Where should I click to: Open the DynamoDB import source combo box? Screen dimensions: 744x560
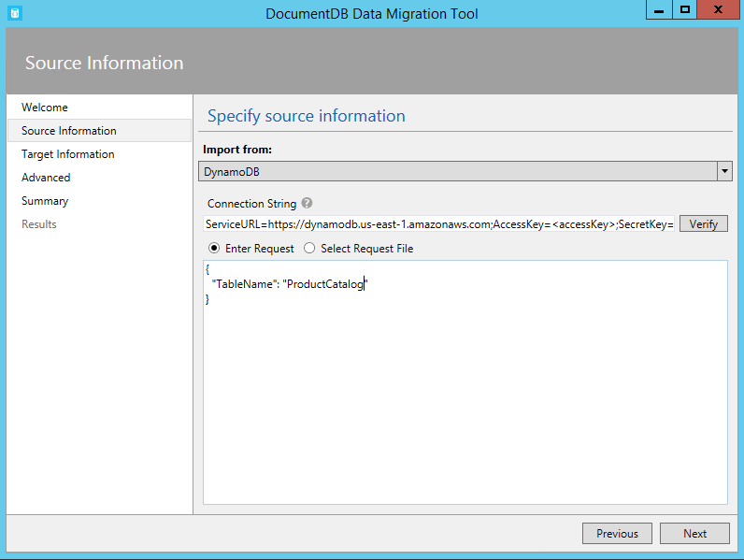[x=465, y=171]
